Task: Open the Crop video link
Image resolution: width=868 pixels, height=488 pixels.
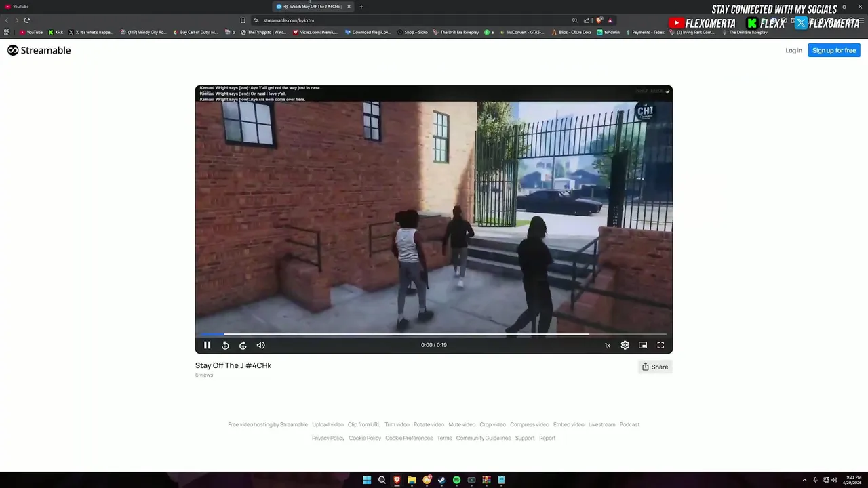Action: point(493,424)
